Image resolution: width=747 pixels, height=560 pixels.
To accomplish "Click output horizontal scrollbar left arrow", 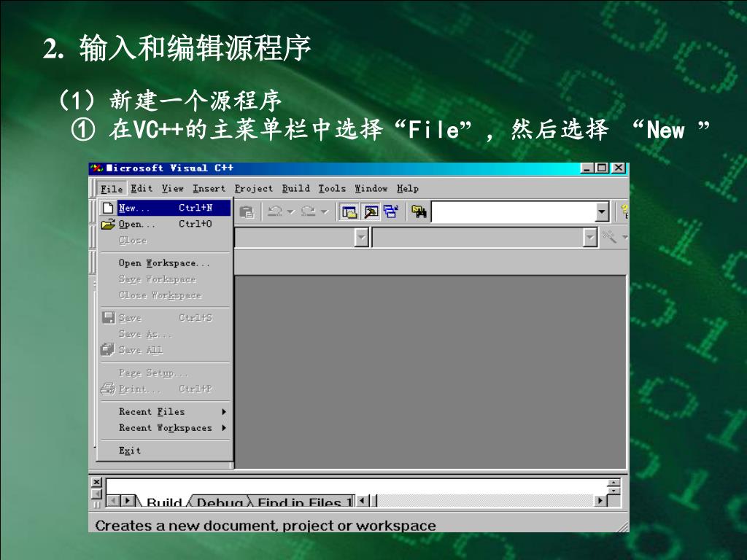I will coord(363,500).
